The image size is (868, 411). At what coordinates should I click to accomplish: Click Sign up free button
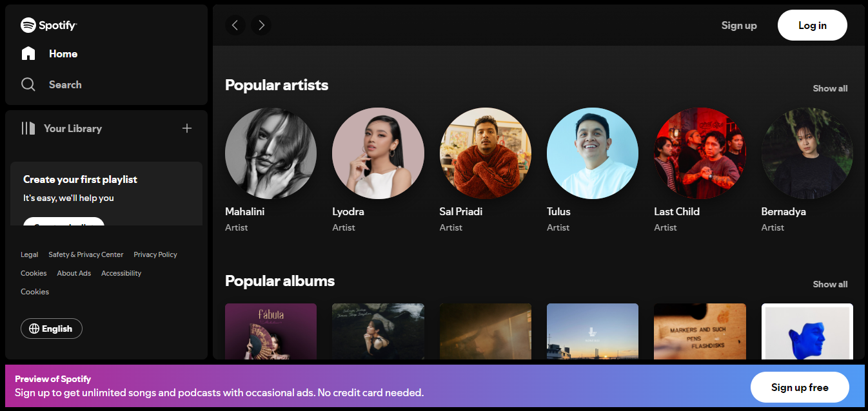(800, 387)
